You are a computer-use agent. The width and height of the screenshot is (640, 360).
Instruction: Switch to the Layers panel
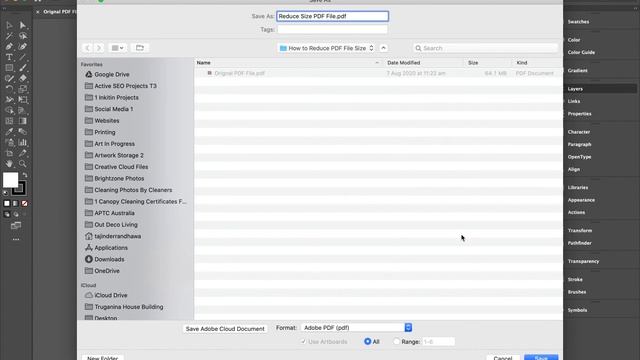tap(575, 89)
